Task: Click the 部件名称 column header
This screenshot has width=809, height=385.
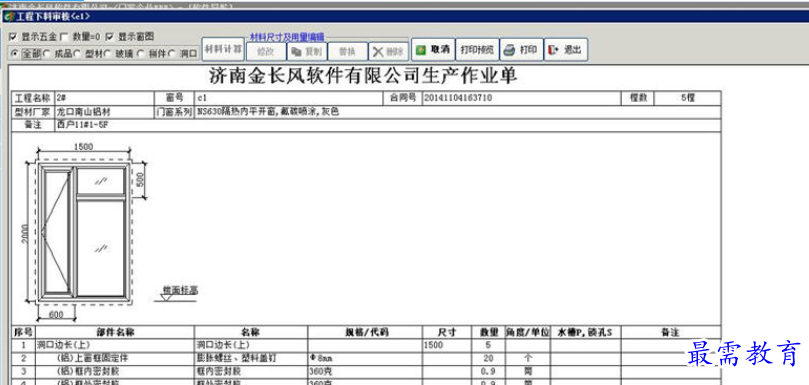Action: [115, 332]
